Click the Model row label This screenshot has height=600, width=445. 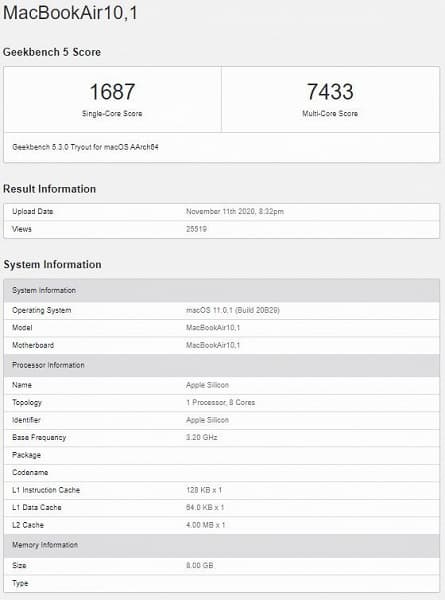point(22,328)
